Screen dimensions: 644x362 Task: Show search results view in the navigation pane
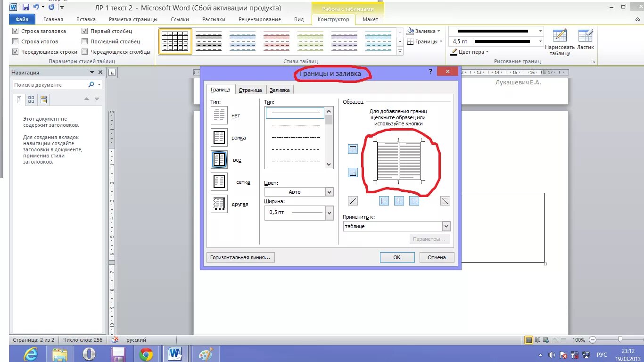[x=43, y=99]
